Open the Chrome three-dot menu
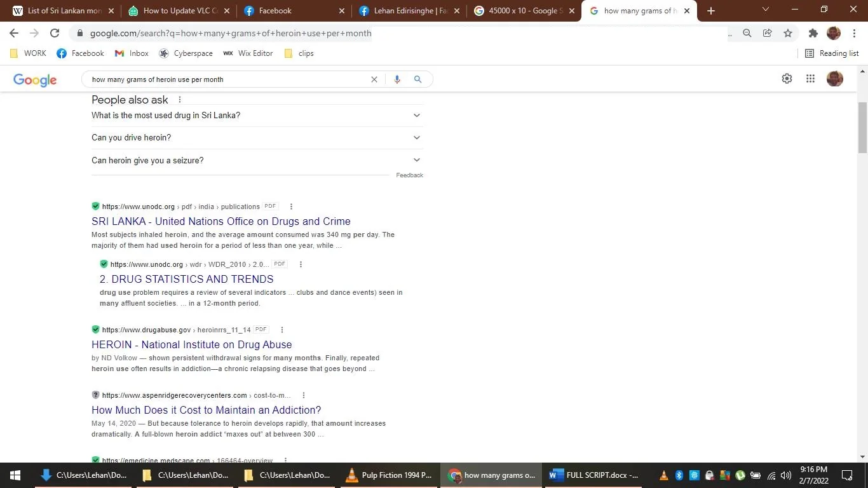Screen dimensions: 868x488 (853, 33)
